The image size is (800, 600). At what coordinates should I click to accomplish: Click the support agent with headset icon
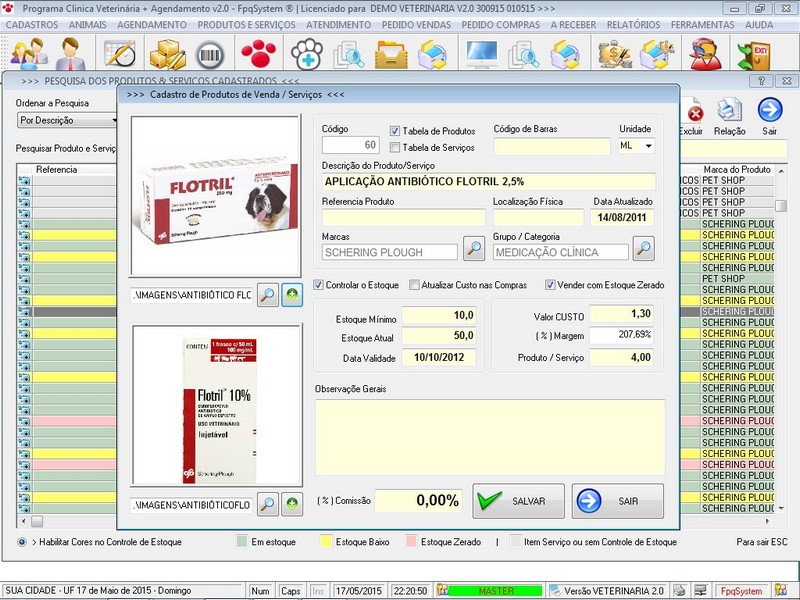coord(705,54)
